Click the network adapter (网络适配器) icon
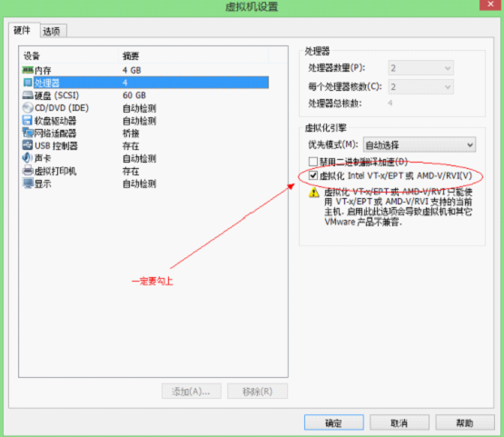The height and width of the screenshot is (437, 504). click(x=27, y=133)
